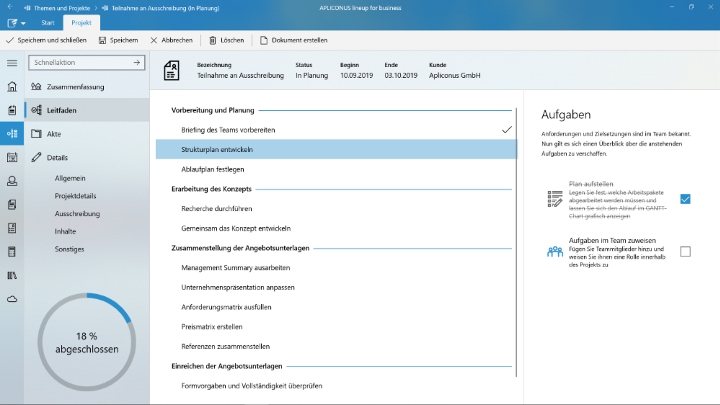Click Zusammenstellung der Angebotsunterlagen header

(240, 248)
